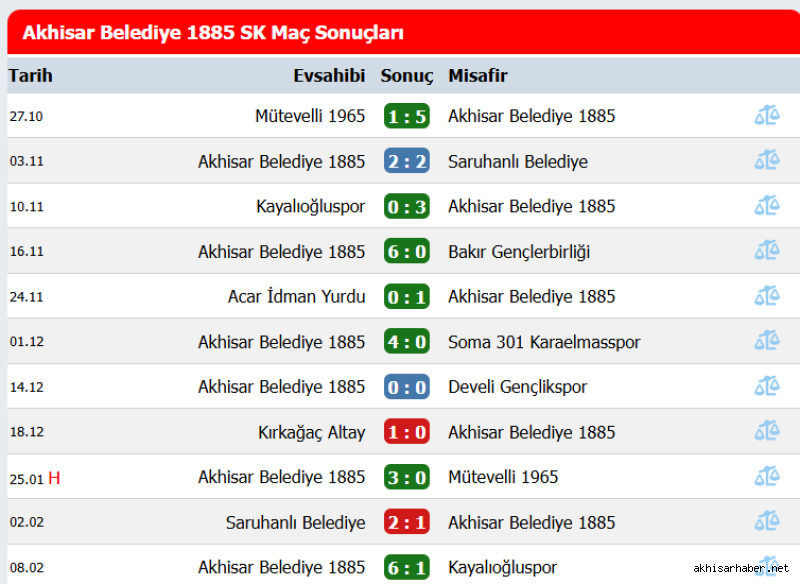This screenshot has width=800, height=584.
Task: Open the 6:0 result against Bakır Gençlerbirliği
Action: click(407, 251)
